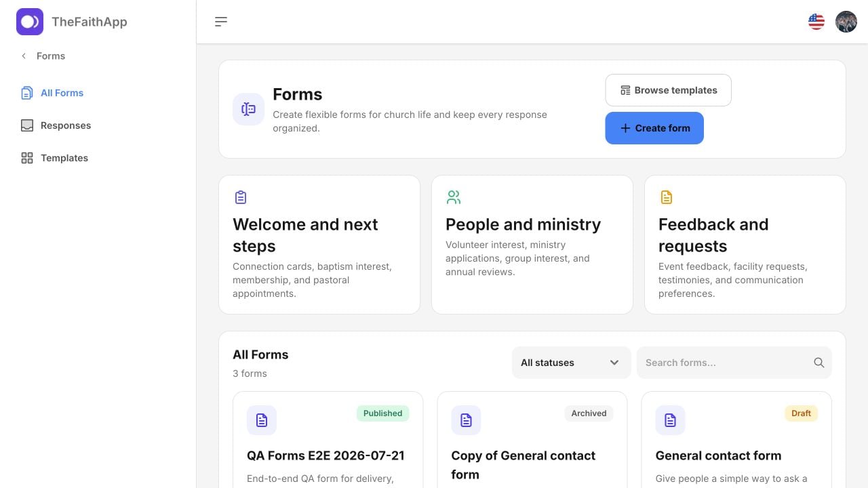The image size is (868, 488).
Task: Click the search magnifier icon
Action: (x=819, y=363)
